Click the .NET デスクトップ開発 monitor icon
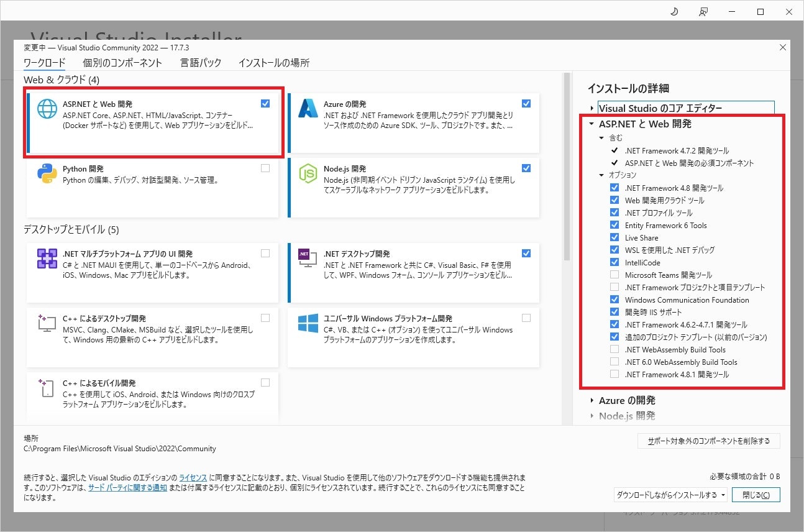Viewport: 804px width, 532px height. 308,259
